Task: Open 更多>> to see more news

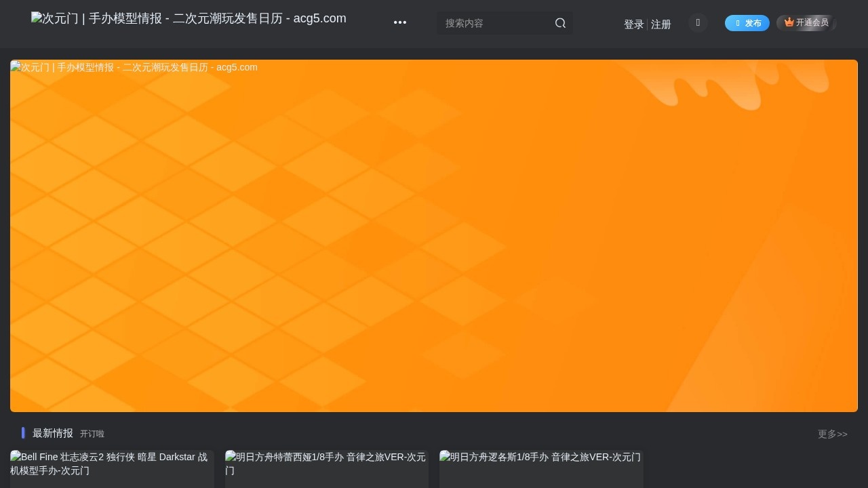Action: (x=832, y=434)
